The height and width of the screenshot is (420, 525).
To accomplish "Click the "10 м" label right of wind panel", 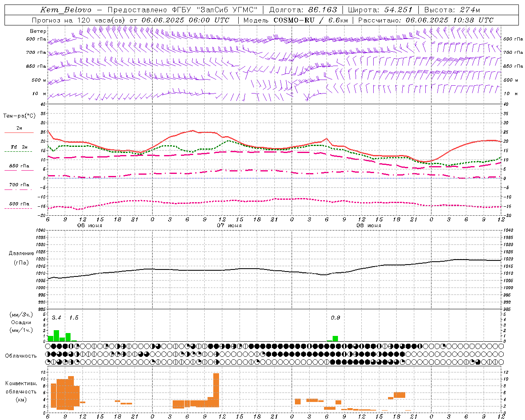I will pos(511,94).
